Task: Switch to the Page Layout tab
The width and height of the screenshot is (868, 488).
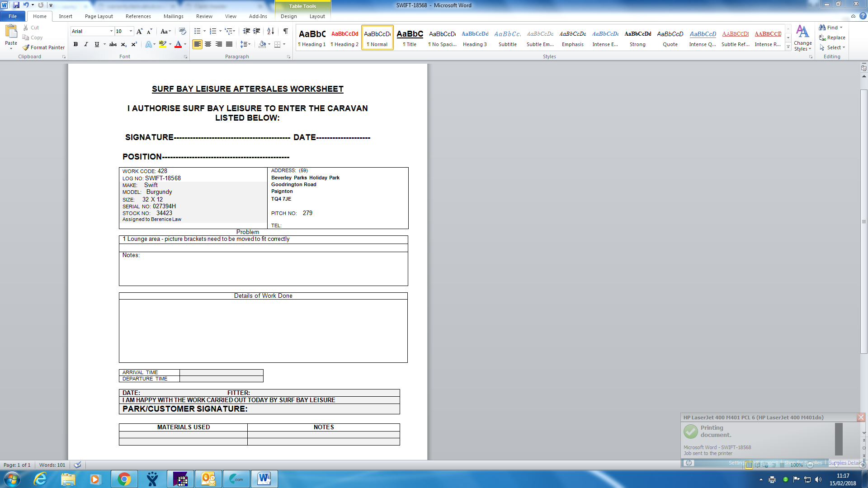Action: click(99, 16)
